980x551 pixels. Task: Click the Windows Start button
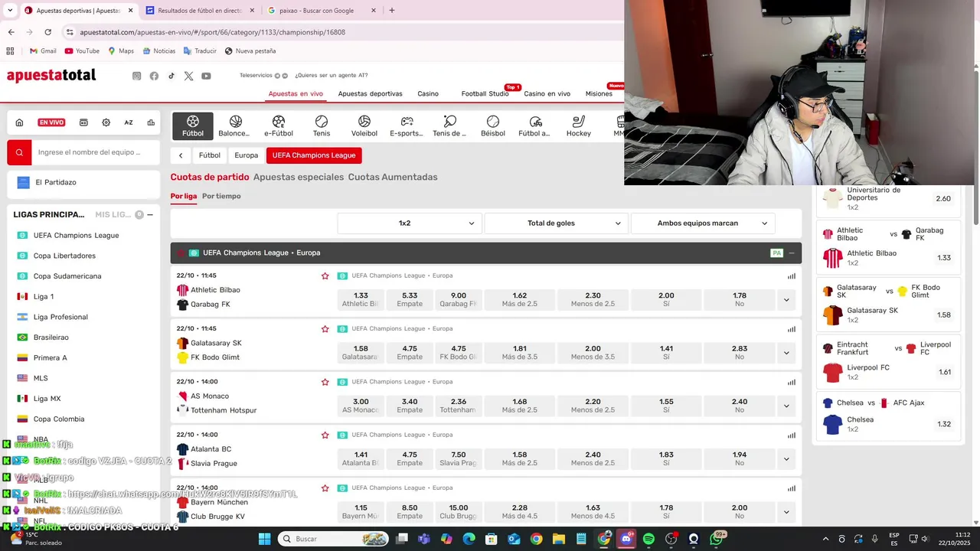tap(264, 539)
